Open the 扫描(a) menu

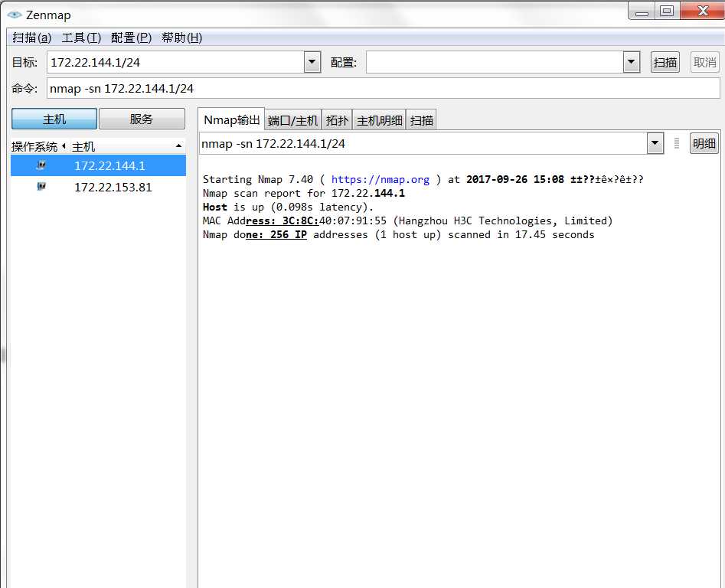pyautogui.click(x=32, y=38)
